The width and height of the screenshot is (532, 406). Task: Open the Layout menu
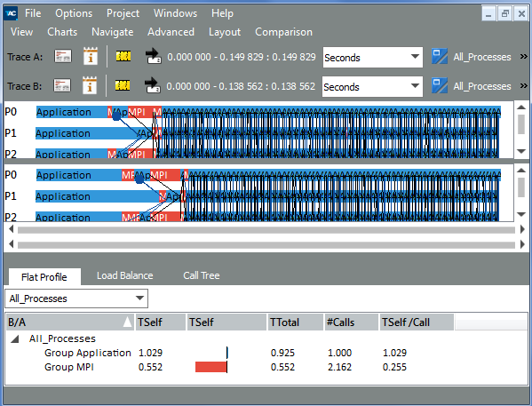tap(225, 32)
